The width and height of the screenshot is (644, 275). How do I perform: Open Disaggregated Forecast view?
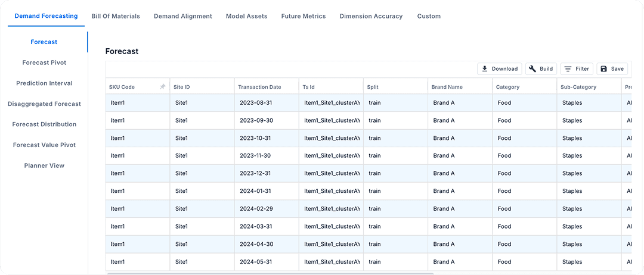[44, 104]
